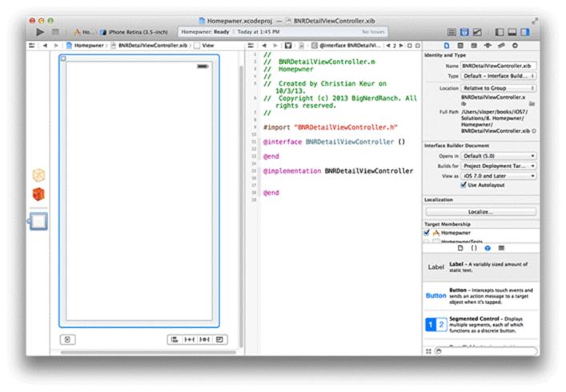Click the Localize... button
Image resolution: width=566 pixels, height=392 pixels.
pos(481,212)
